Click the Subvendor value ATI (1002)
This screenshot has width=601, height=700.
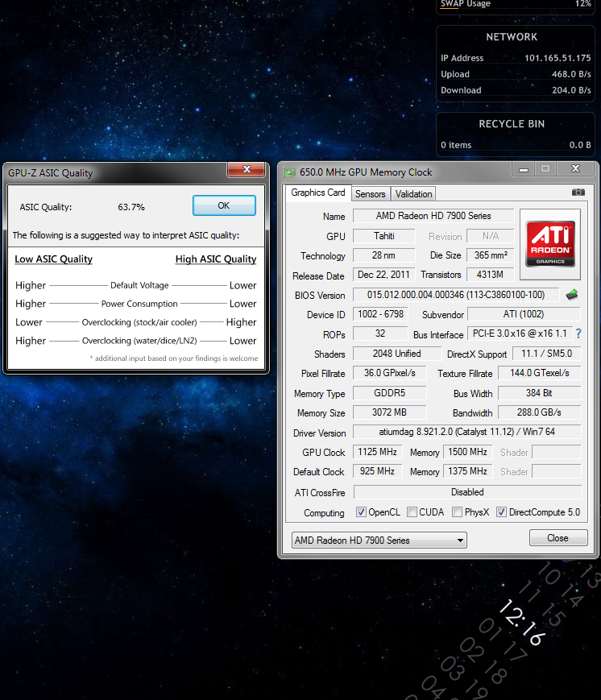tap(524, 314)
